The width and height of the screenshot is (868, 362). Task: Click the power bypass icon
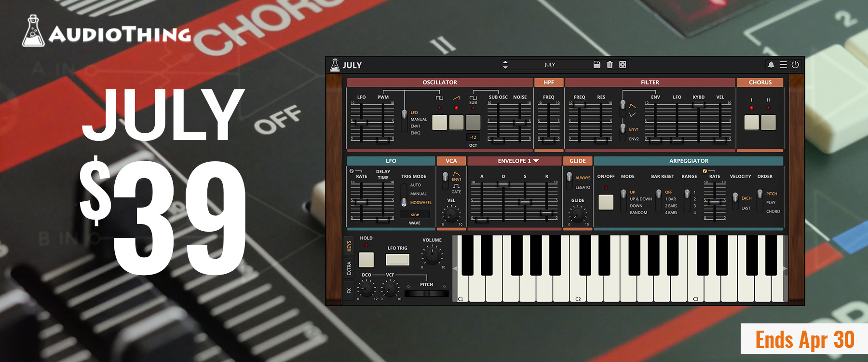(795, 65)
